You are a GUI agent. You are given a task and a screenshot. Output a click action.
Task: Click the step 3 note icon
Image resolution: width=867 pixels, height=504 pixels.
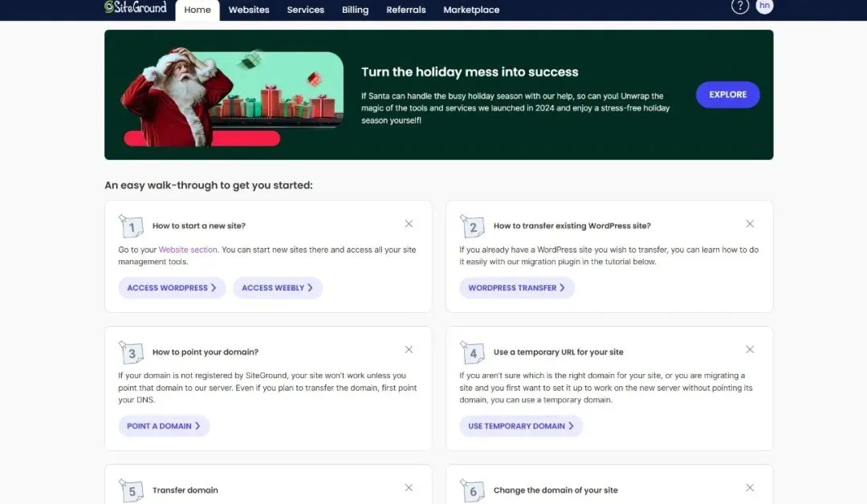point(131,352)
